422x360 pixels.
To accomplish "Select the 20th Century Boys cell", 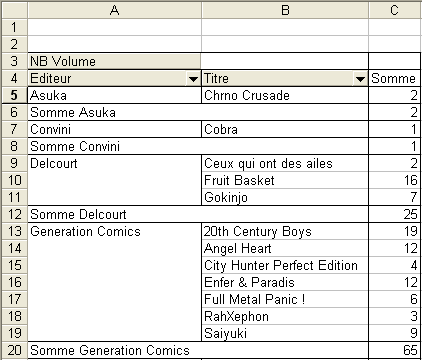I will tap(285, 231).
